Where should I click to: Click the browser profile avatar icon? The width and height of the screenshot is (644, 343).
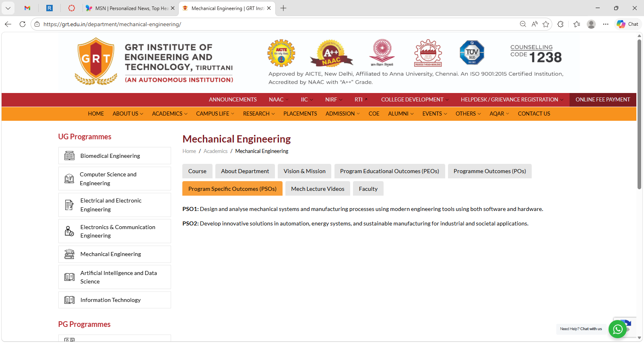coord(591,24)
